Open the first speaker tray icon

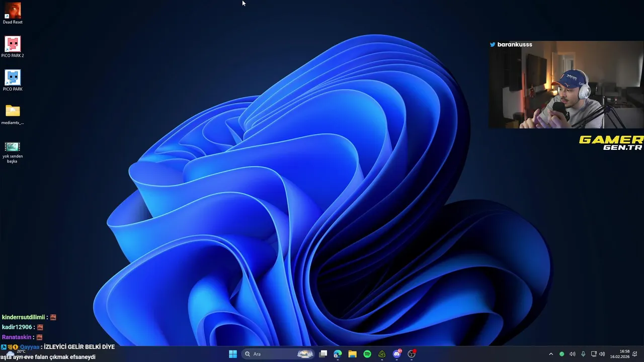click(573, 354)
